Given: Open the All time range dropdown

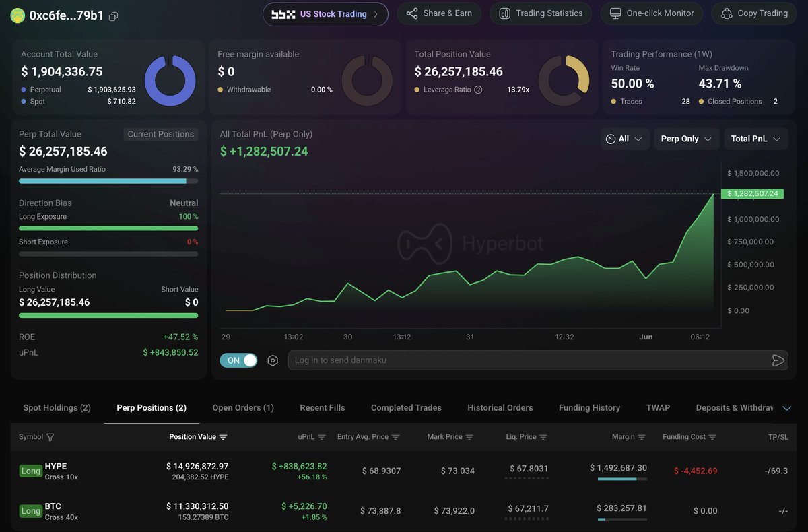Looking at the screenshot, I should tap(625, 139).
